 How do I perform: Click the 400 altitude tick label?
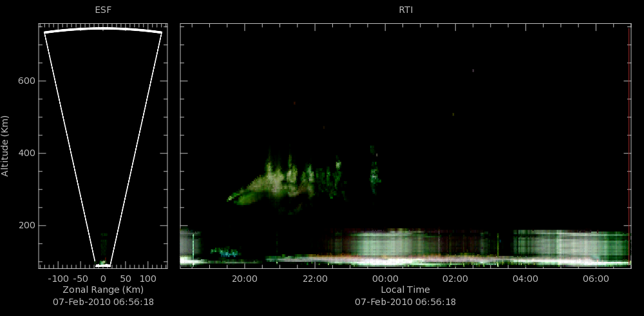click(x=26, y=153)
